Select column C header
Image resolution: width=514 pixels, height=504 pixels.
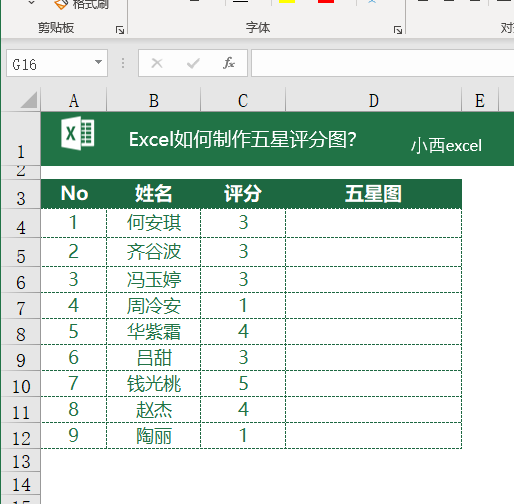tap(243, 100)
